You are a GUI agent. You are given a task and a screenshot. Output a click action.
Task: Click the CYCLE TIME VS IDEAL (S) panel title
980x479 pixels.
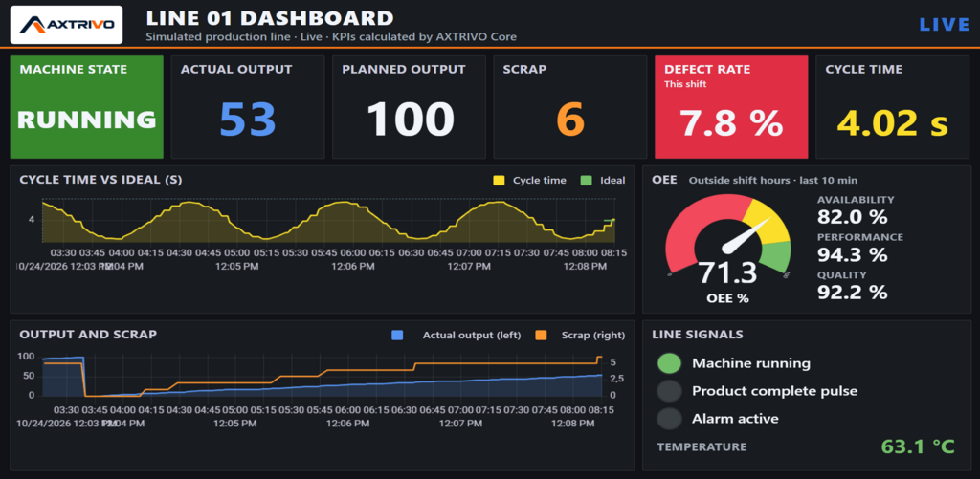tap(101, 180)
